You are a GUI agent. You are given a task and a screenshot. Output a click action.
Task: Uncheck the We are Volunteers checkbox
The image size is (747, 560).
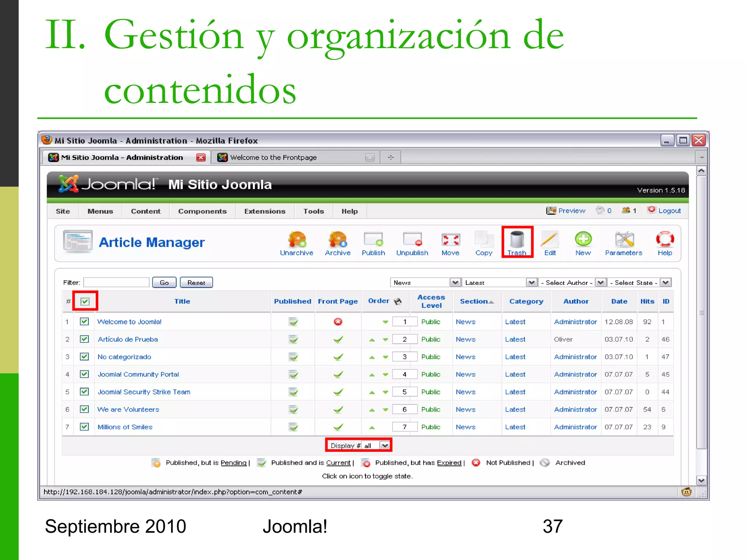[84, 409]
